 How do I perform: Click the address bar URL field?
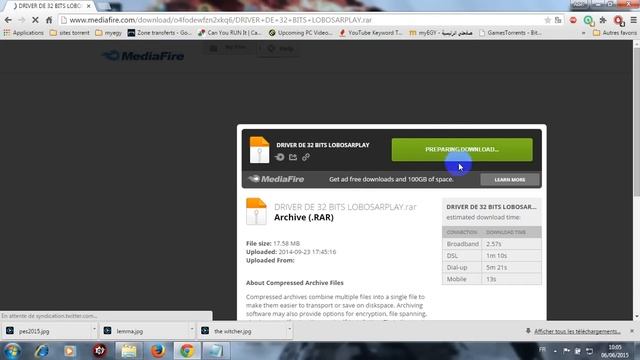(302, 20)
